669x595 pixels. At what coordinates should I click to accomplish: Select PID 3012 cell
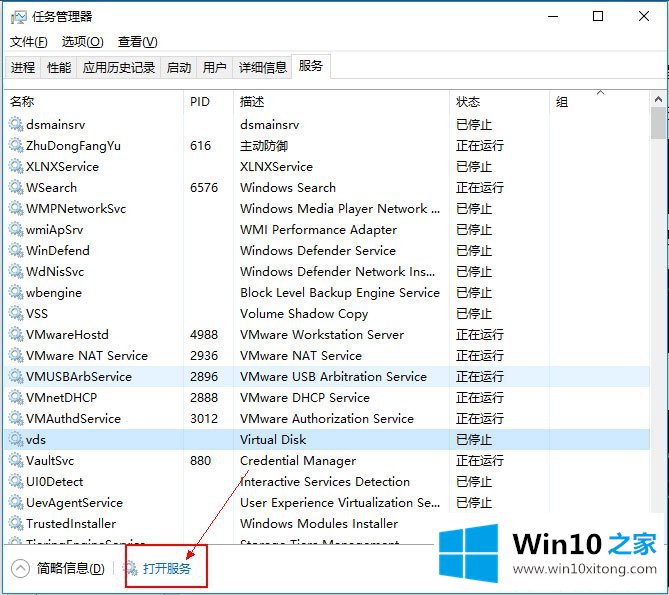[x=204, y=418]
